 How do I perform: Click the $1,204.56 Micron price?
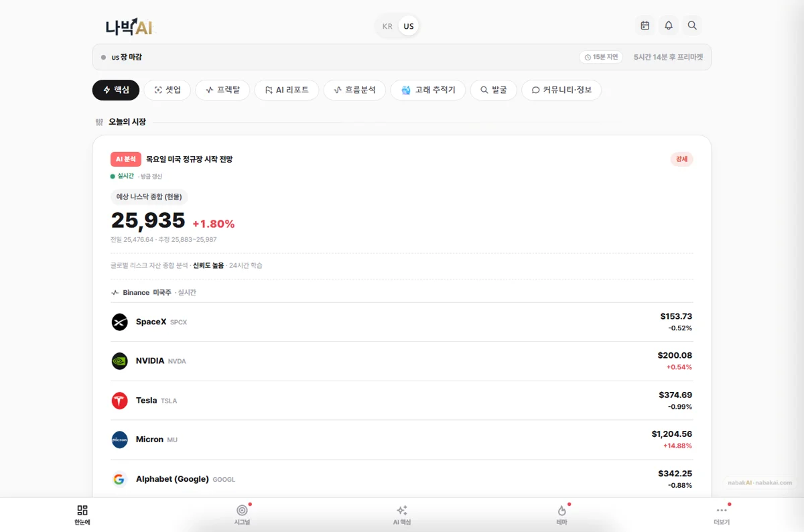672,434
